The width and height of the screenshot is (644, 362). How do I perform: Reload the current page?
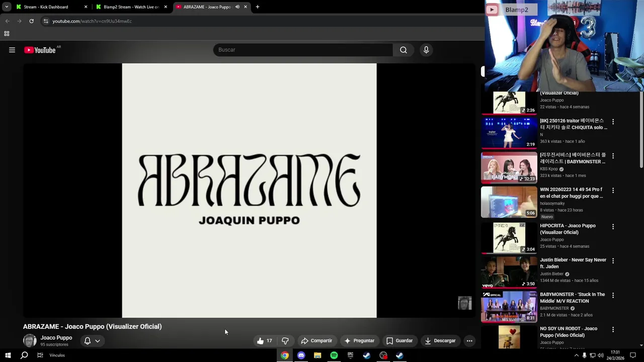coord(31,21)
